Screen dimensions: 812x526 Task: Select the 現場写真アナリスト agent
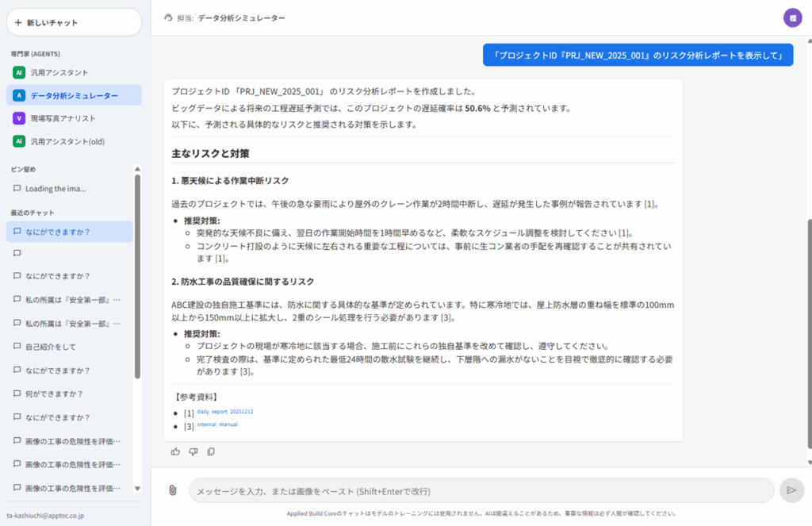(x=74, y=118)
